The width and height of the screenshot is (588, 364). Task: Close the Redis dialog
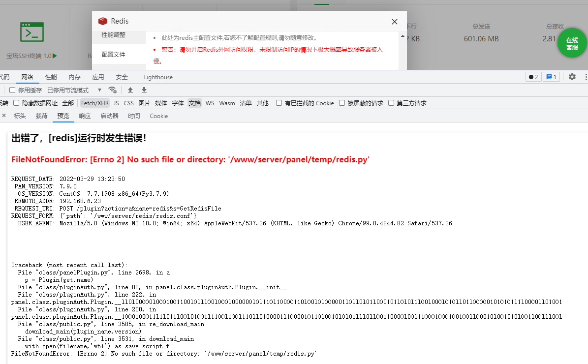pyautogui.click(x=395, y=22)
